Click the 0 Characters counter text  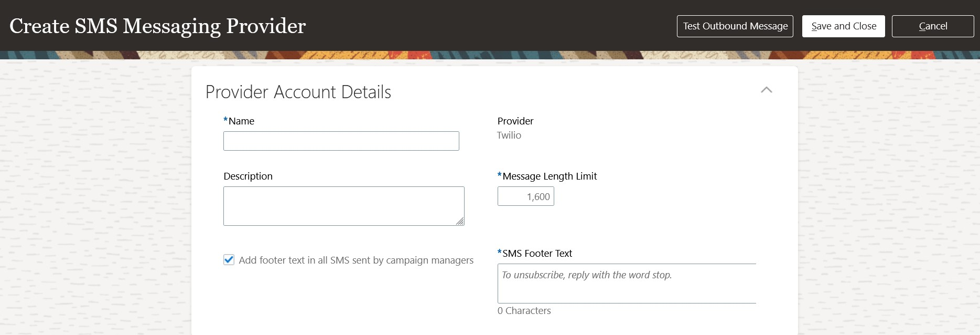[x=524, y=311]
